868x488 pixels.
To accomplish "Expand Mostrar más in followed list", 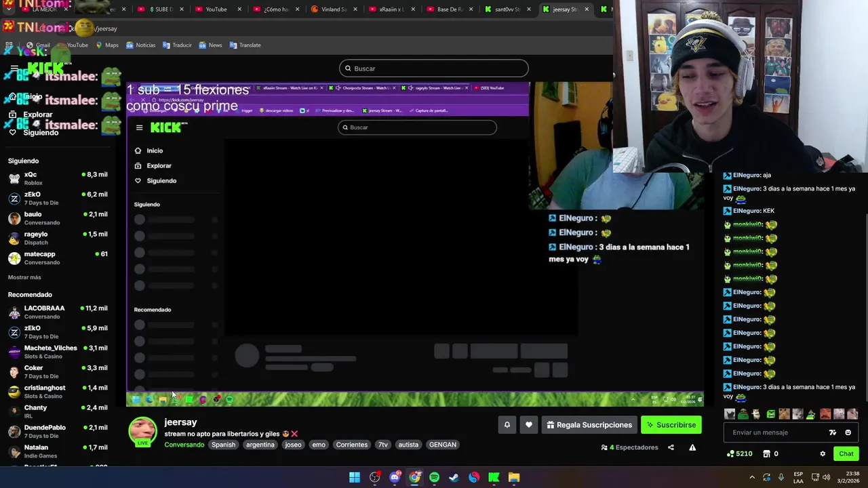I will (24, 277).
